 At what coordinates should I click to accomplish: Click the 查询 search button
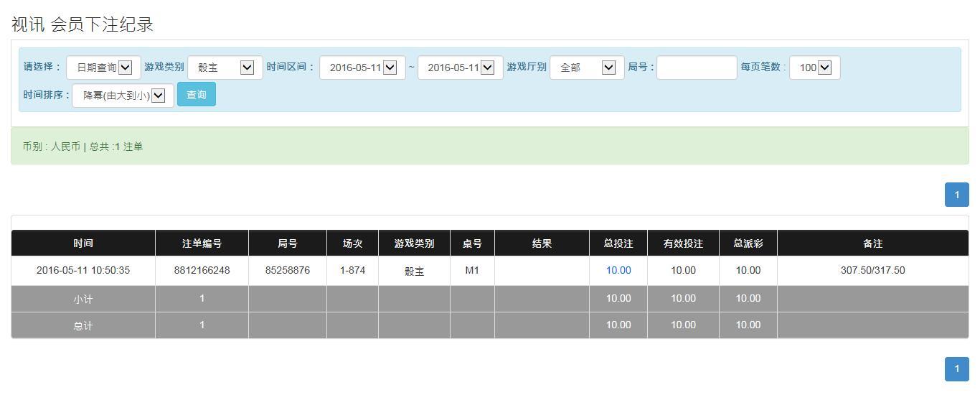(x=196, y=94)
